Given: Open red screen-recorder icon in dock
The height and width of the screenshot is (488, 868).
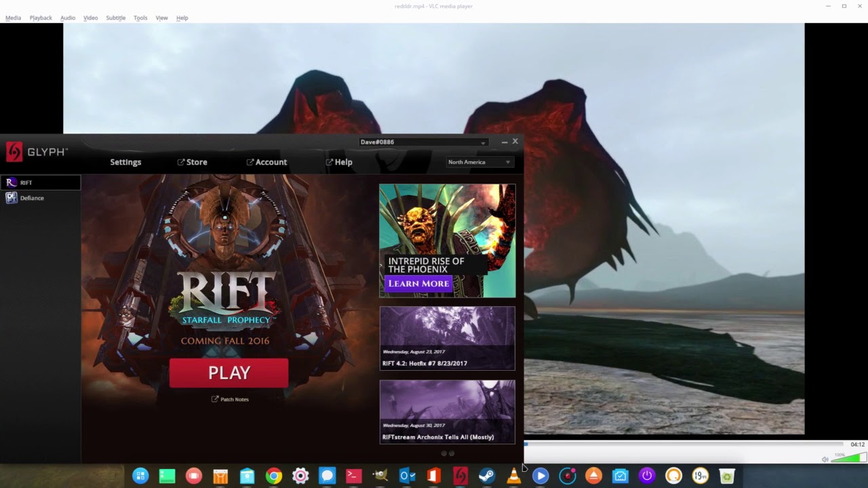Looking at the screenshot, I should pyautogui.click(x=194, y=476).
